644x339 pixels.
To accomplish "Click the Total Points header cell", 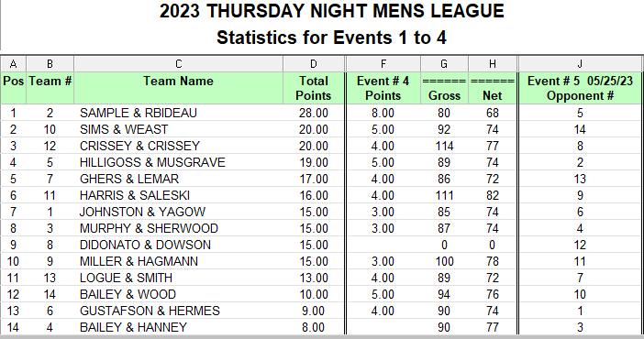I will coord(314,88).
